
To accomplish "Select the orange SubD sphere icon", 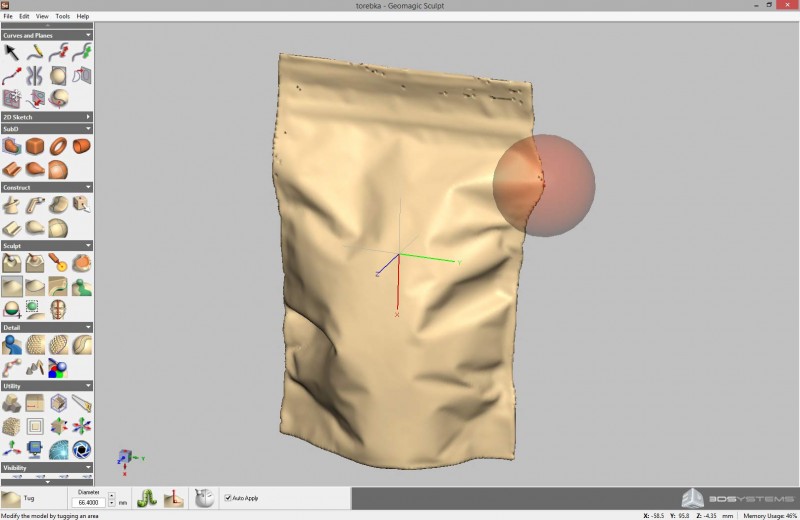I will 58,169.
